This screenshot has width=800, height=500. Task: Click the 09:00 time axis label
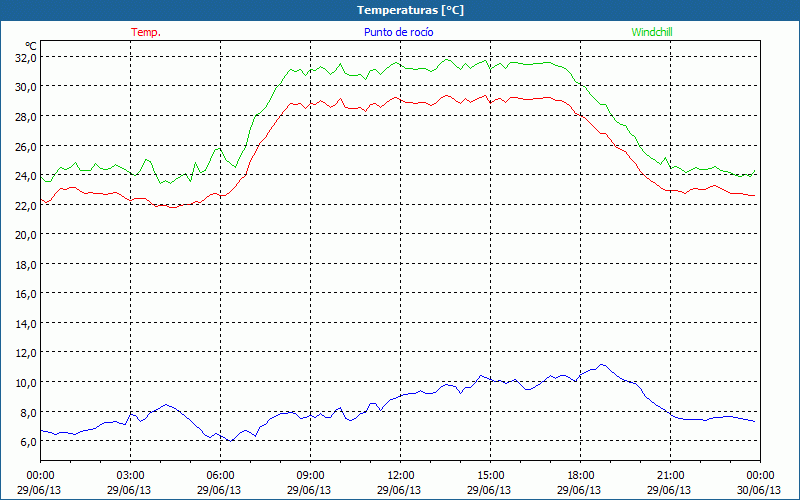click(310, 476)
